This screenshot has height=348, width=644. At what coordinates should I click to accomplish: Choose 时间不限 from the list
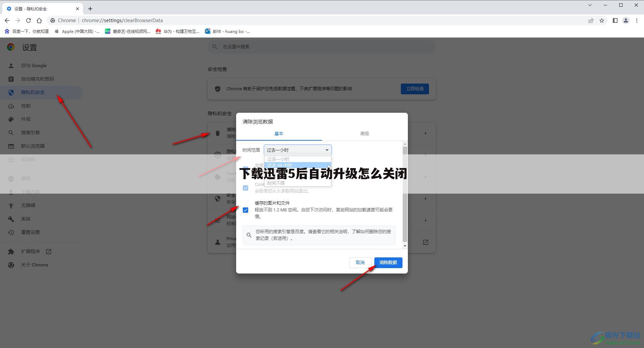point(298,183)
